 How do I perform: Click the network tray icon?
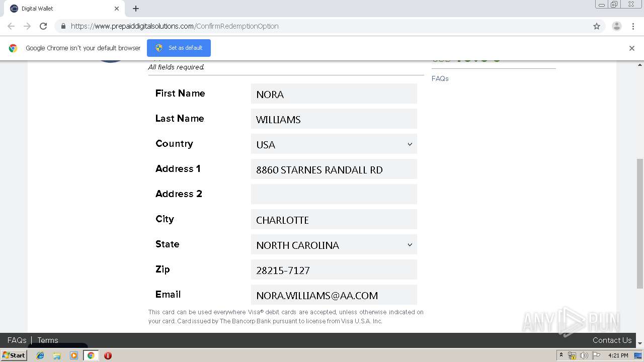572,355
